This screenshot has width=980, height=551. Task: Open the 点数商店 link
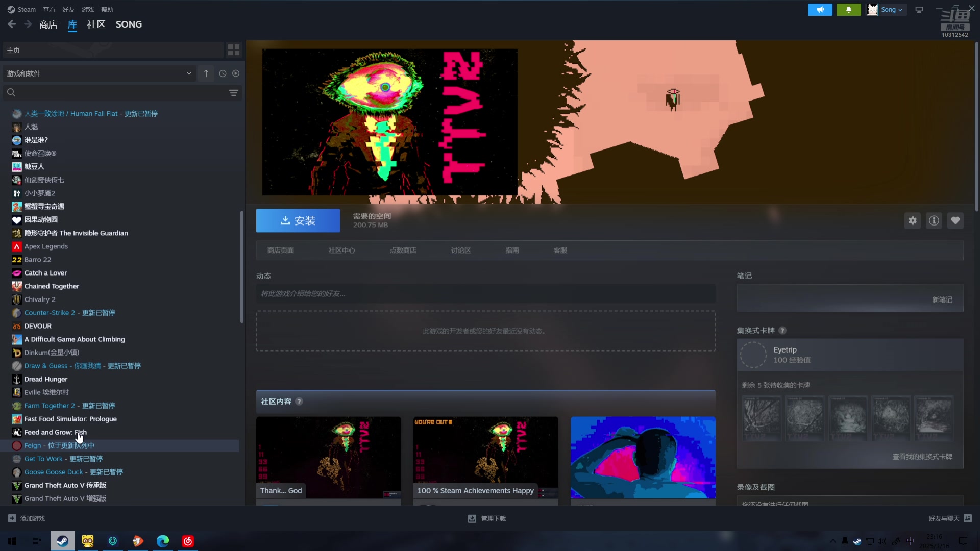tap(403, 251)
